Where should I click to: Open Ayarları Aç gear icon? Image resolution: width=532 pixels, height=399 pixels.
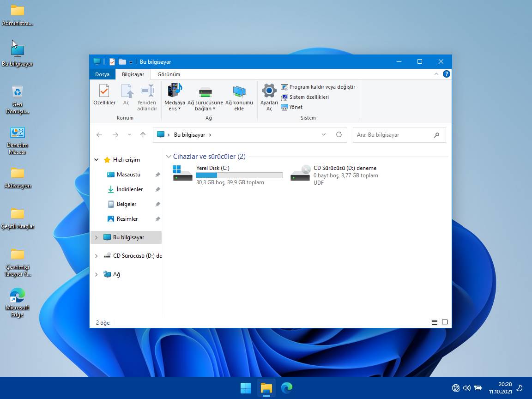269,91
